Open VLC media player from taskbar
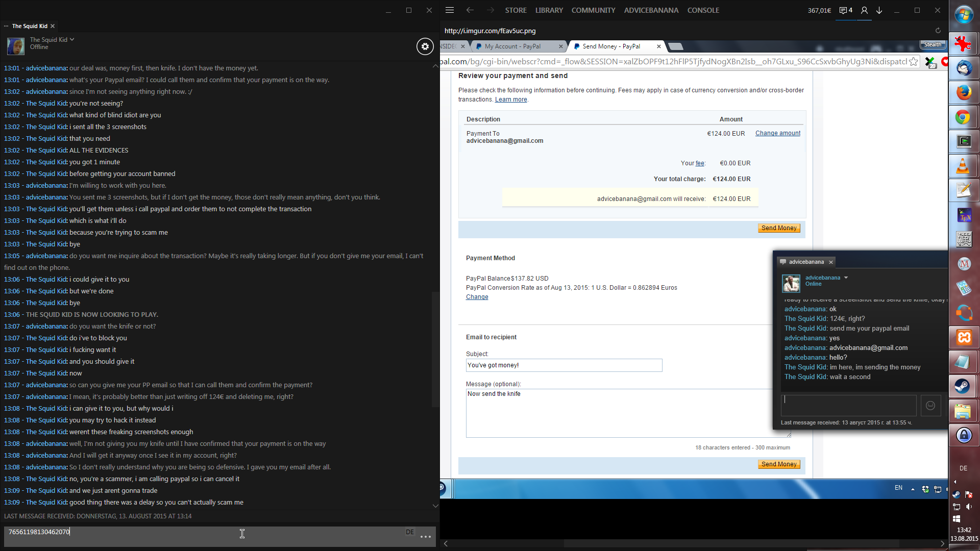 (964, 166)
